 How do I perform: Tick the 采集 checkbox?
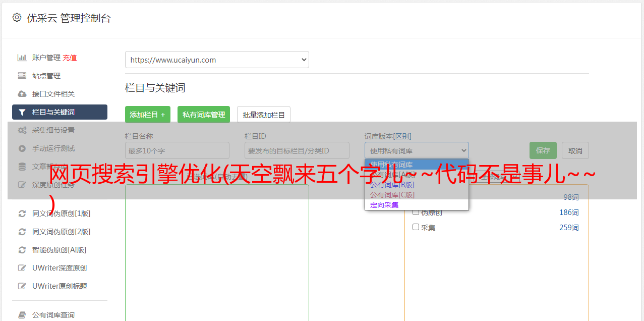tap(416, 227)
